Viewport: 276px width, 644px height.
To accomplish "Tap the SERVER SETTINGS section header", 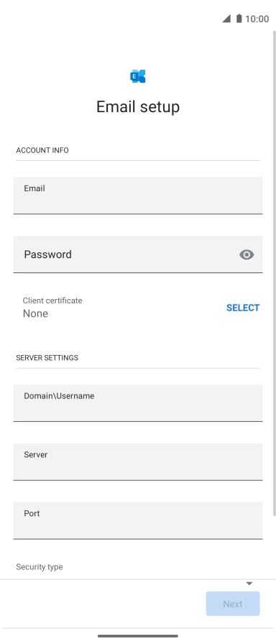I will click(x=47, y=358).
